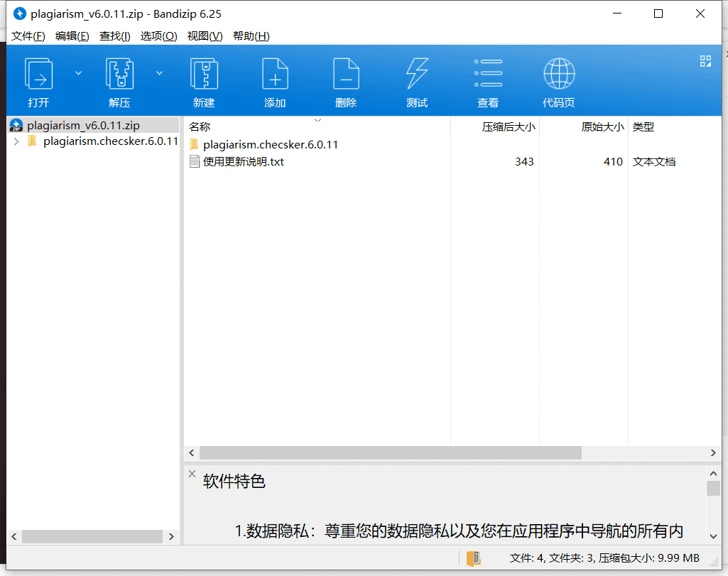728x576 pixels.
Task: Close the comment pane with X icon
Action: (192, 474)
